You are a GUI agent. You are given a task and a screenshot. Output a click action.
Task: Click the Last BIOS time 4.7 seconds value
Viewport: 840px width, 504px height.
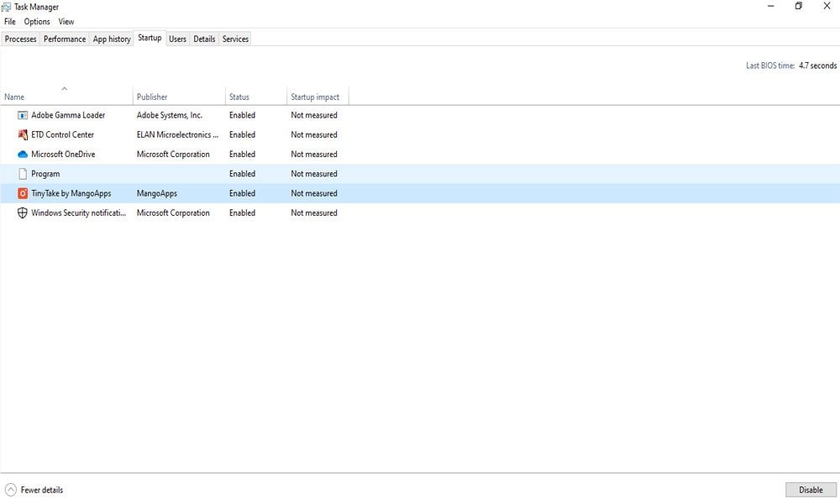tap(817, 66)
